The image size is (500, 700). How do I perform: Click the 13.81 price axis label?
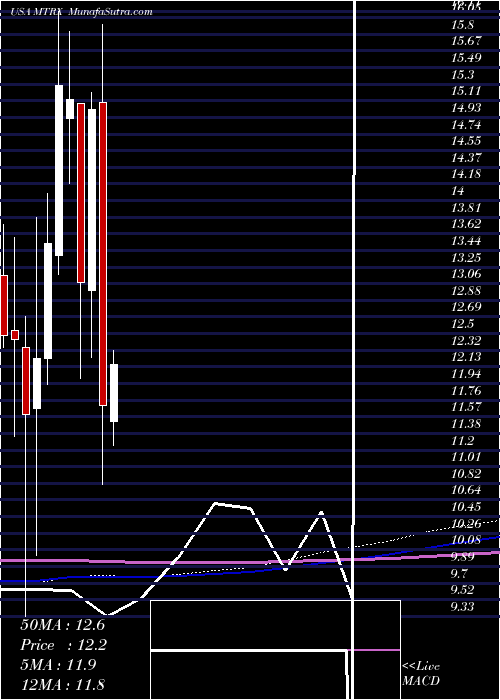[466, 207]
